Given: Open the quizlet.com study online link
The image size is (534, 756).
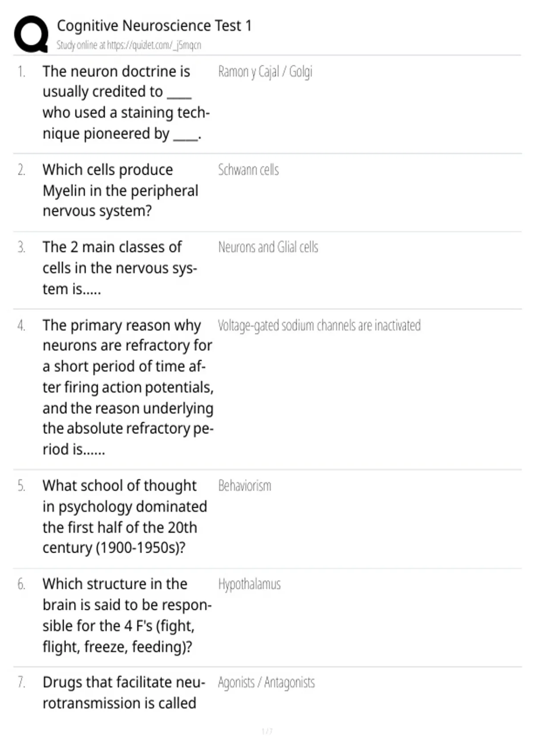Looking at the screenshot, I should click(129, 45).
